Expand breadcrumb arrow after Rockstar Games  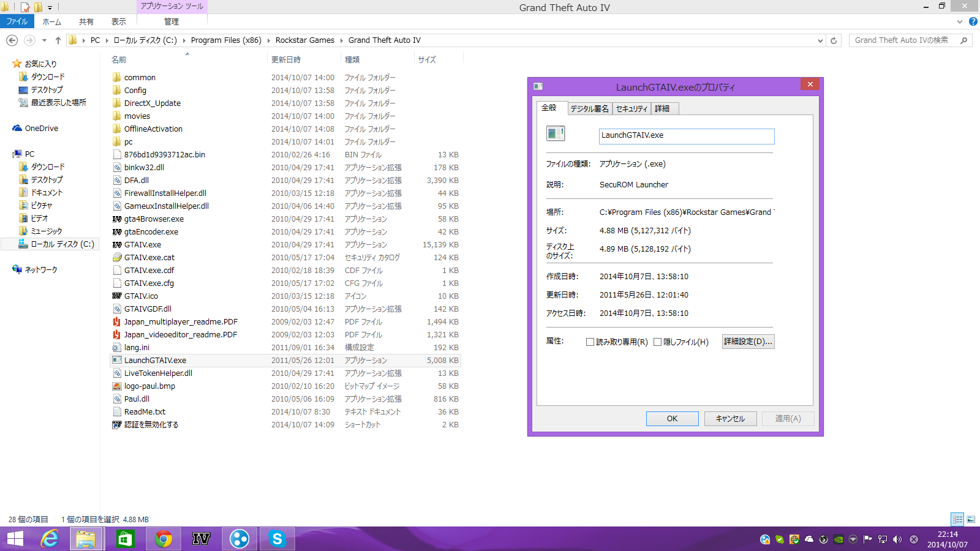341,40
